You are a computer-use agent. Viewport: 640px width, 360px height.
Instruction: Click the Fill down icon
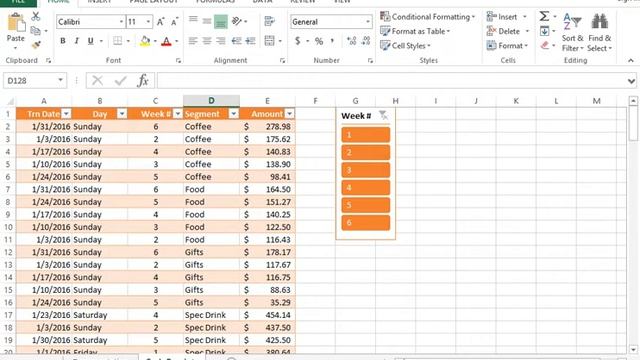click(x=544, y=31)
